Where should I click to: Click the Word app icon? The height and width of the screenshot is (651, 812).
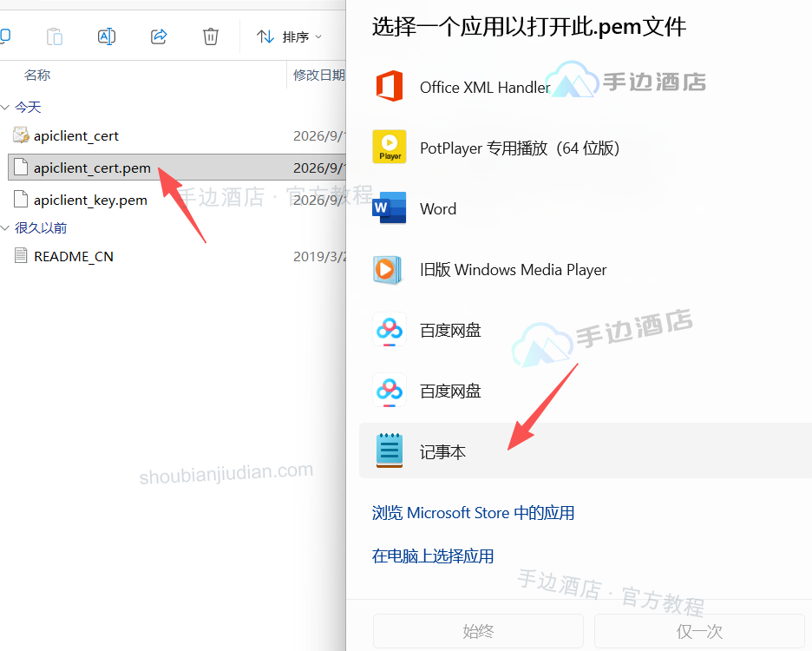tap(390, 207)
